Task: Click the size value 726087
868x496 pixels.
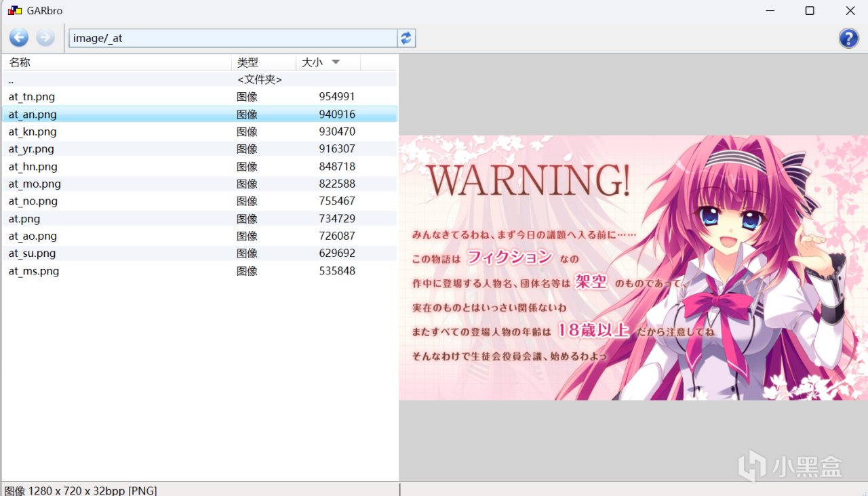Action: pyautogui.click(x=337, y=236)
